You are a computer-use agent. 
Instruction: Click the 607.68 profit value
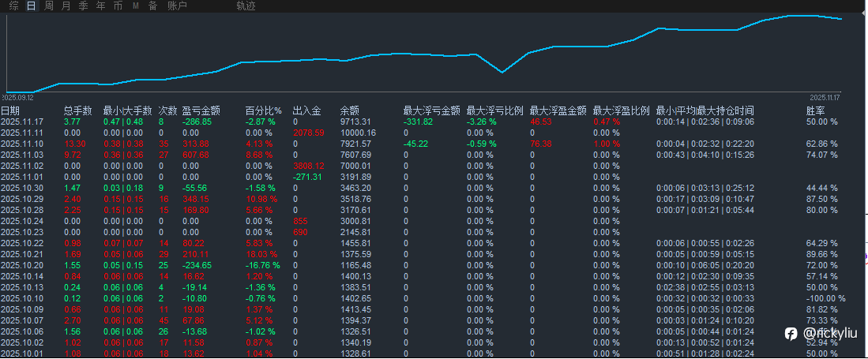click(196, 155)
